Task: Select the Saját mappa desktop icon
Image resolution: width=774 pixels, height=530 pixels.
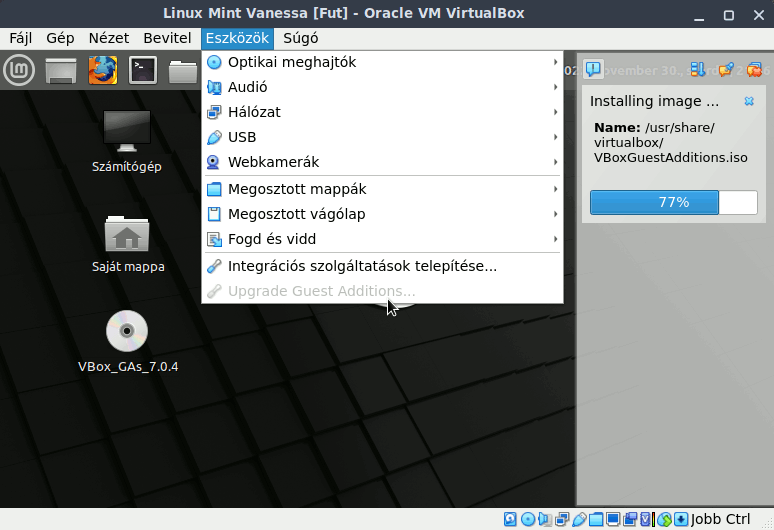Action: click(x=128, y=244)
